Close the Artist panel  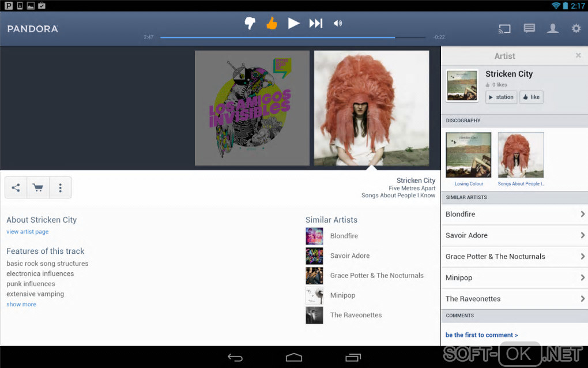click(x=578, y=55)
